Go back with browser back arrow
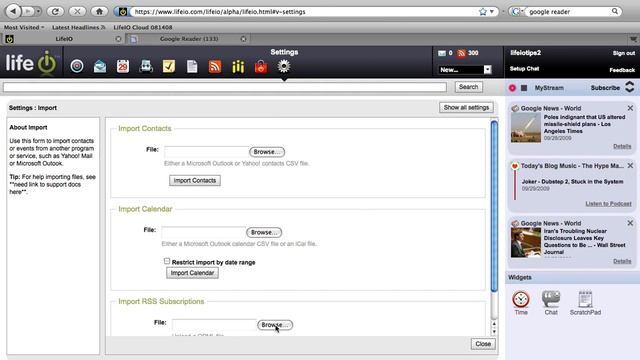640x360 pixels. (13, 11)
